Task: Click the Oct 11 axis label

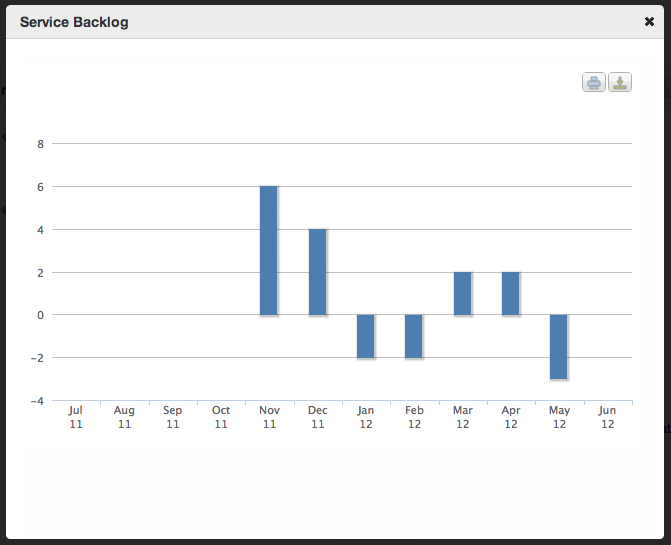Action: click(221, 417)
